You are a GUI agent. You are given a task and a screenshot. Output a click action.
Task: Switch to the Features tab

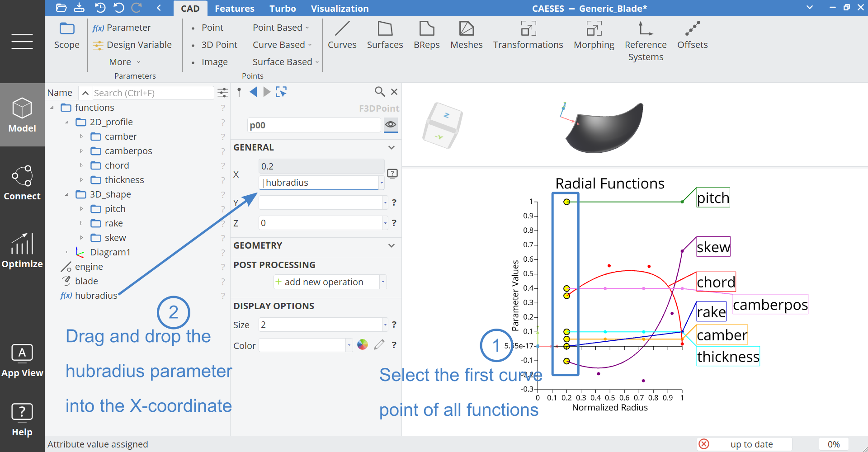(x=234, y=9)
